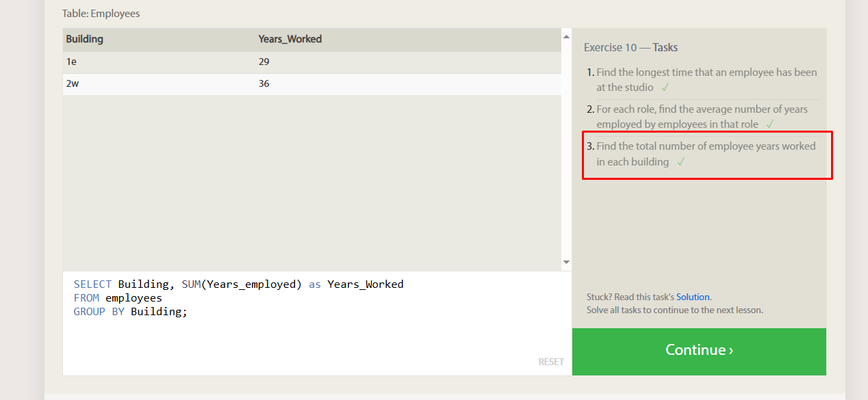Click the checkmark next to task 1
868x400 pixels.
coord(665,88)
